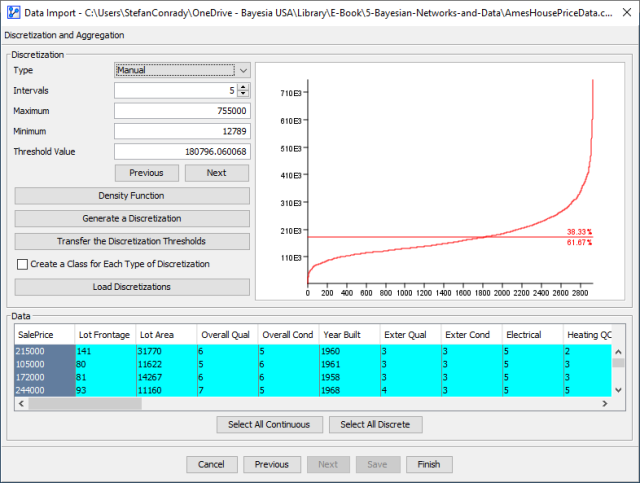
Task: Select the Electrical column header
Action: click(x=532, y=335)
